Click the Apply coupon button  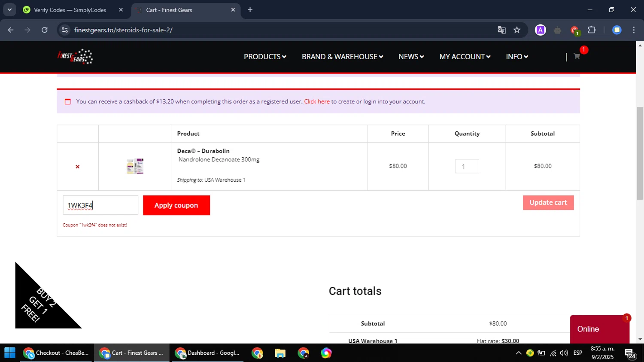coord(176,205)
